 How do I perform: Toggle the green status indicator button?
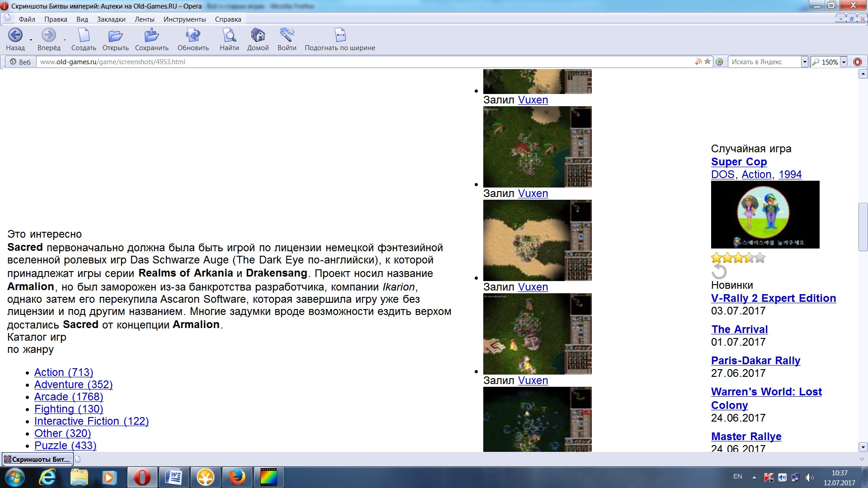[720, 62]
